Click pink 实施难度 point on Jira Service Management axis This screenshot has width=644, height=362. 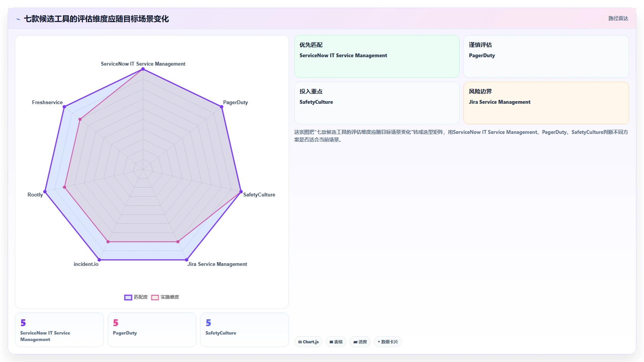click(x=178, y=242)
